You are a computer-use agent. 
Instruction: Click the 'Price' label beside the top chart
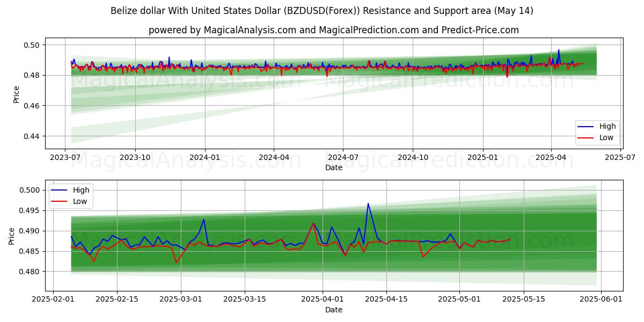pyautogui.click(x=16, y=94)
